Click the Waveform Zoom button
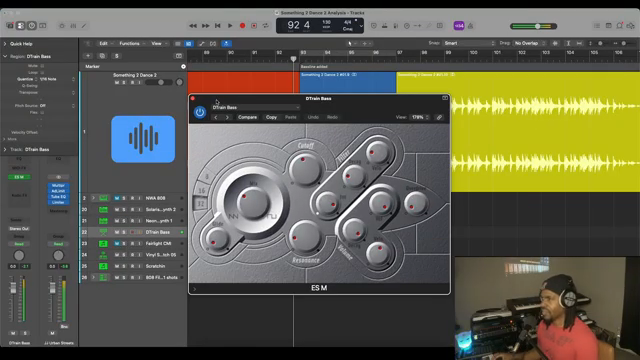Screen dimensions: 640x360 coord(555,43)
